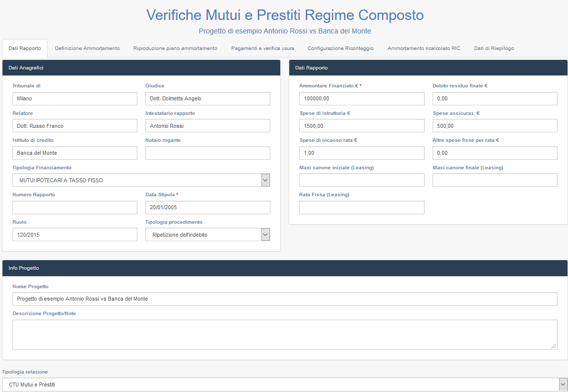
Task: Open the Dati di Riepilogo tab
Action: tap(494, 48)
